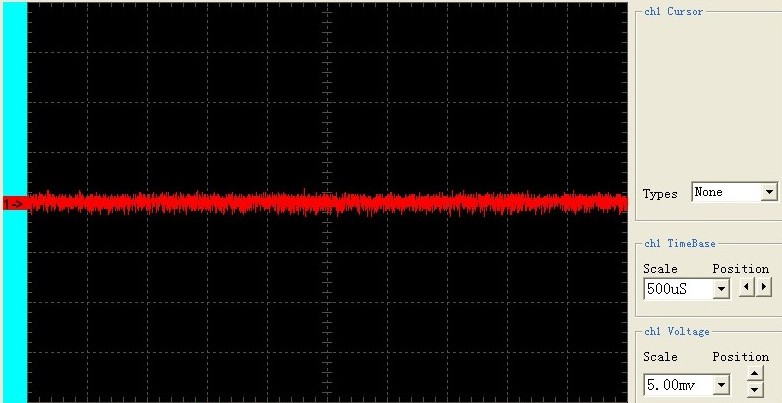This screenshot has width=782, height=403.
Task: Click the ch1 TimeBase group label
Action: click(680, 243)
